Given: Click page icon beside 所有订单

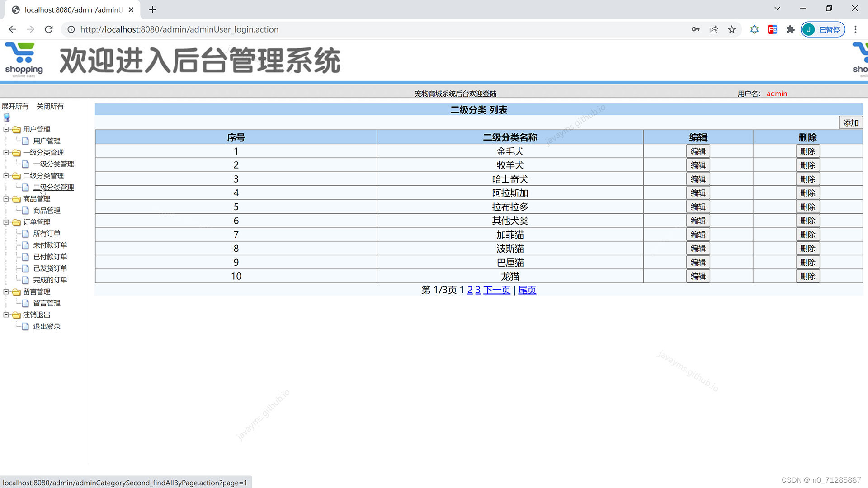Looking at the screenshot, I should tap(25, 234).
